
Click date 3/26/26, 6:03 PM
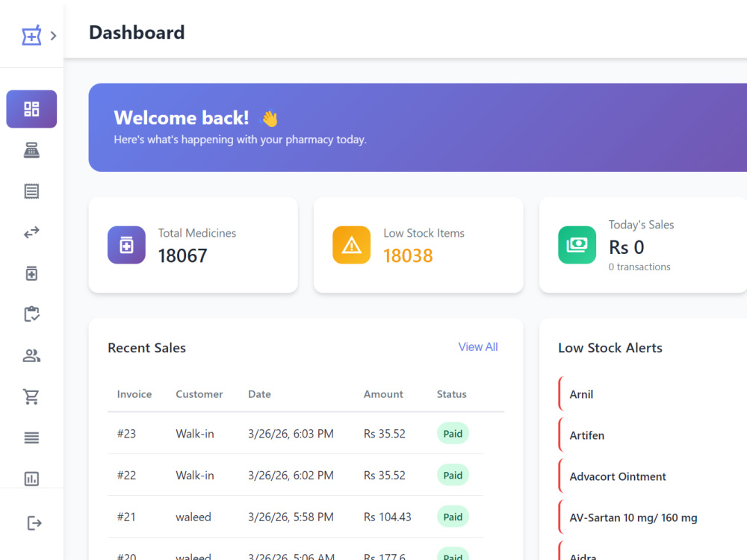pos(291,434)
